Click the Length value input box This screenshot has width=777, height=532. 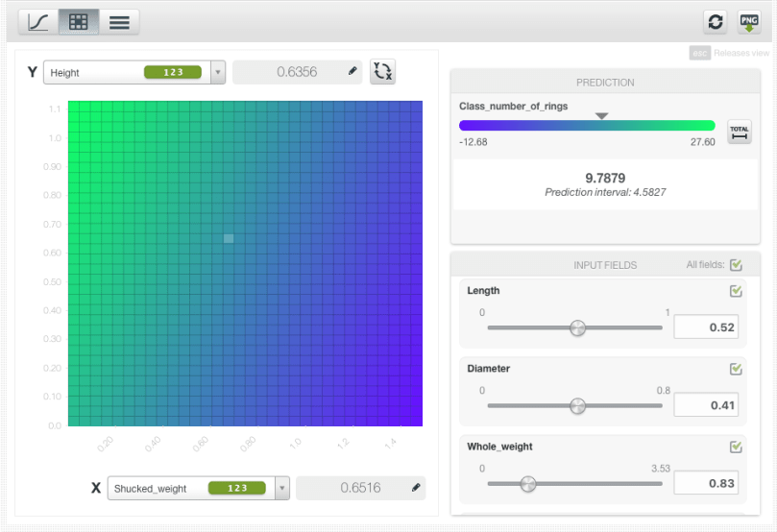click(x=706, y=327)
